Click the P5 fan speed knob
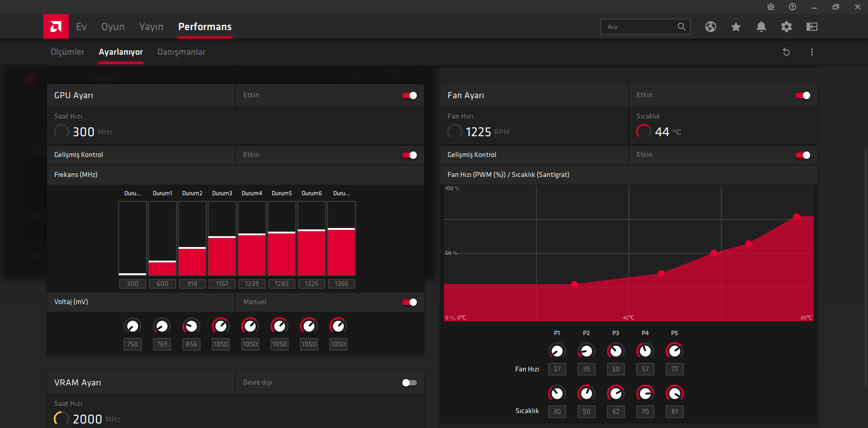The height and width of the screenshot is (428, 868). tap(675, 351)
